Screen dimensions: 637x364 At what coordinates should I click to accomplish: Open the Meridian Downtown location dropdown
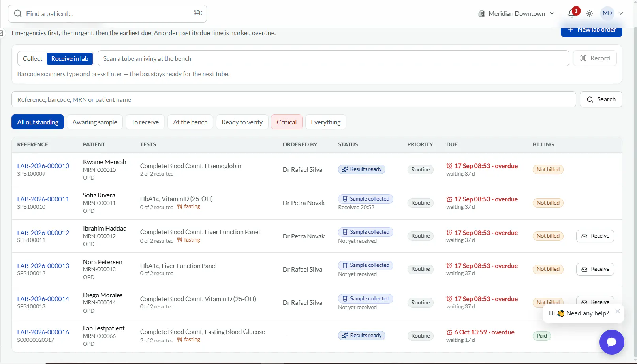[516, 13]
